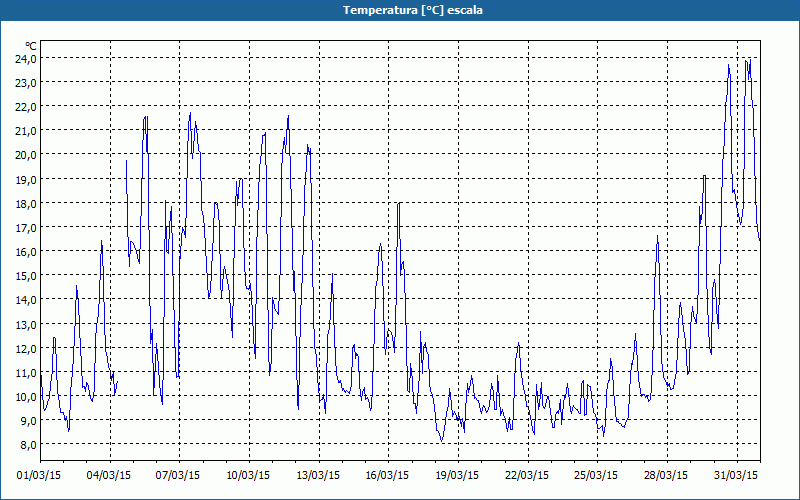Click the 14,0 y-axis label

click(25, 300)
